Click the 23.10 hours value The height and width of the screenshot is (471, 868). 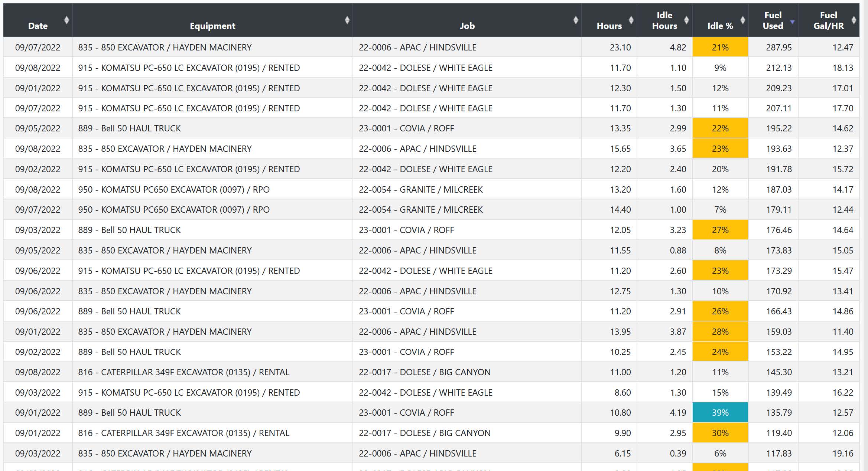(620, 48)
